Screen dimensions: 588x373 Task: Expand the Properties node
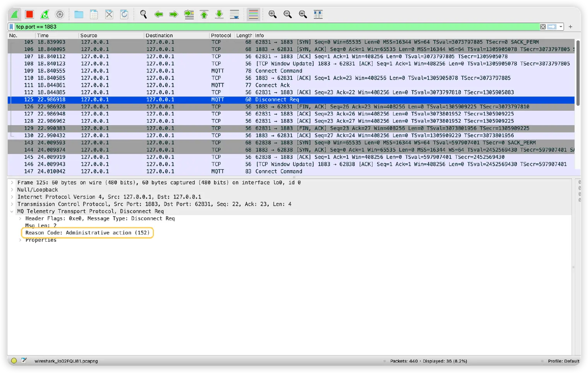tap(20, 240)
